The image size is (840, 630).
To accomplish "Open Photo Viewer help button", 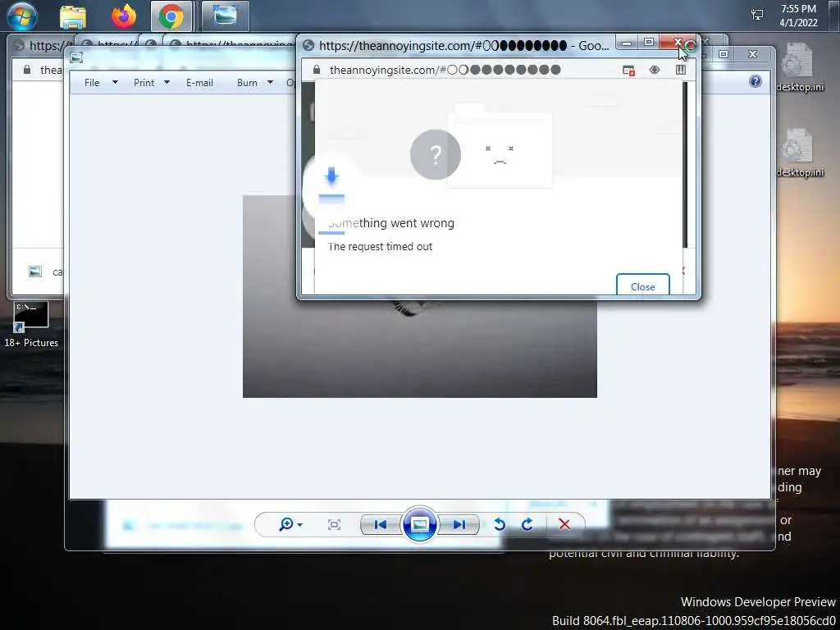I will (756, 81).
